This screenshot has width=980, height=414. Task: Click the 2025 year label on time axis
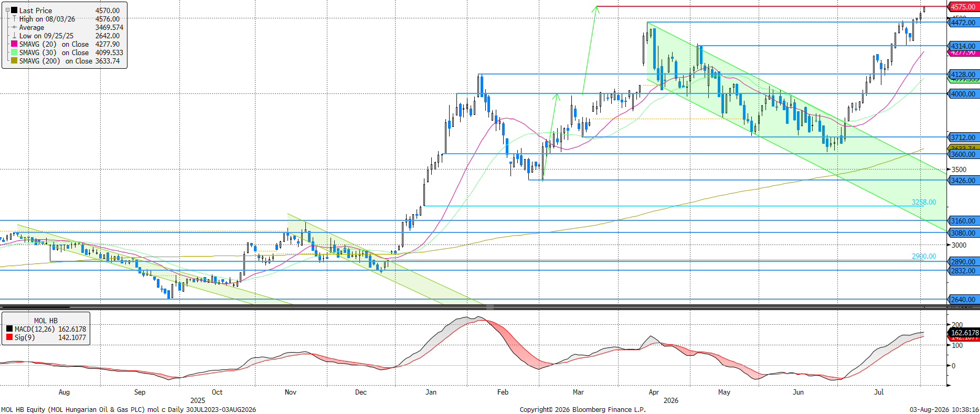tap(198, 400)
